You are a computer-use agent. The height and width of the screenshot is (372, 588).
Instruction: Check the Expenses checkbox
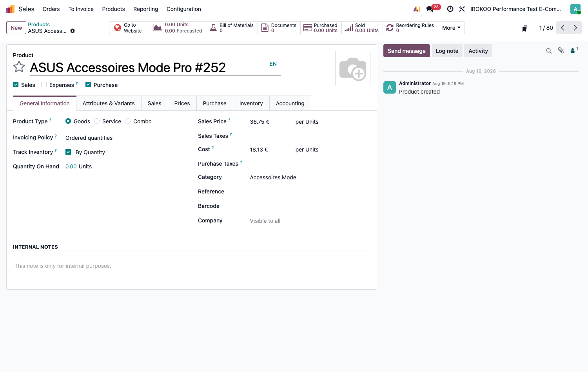[44, 85]
